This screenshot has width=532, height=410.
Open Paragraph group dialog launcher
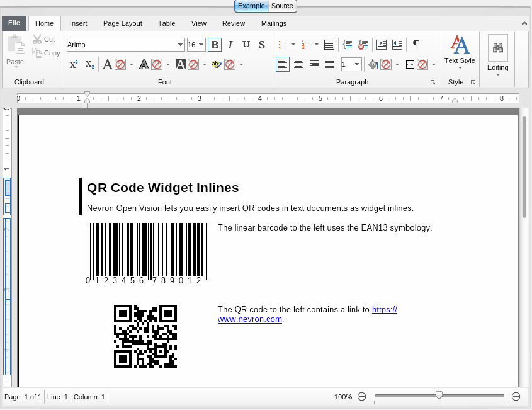(433, 82)
